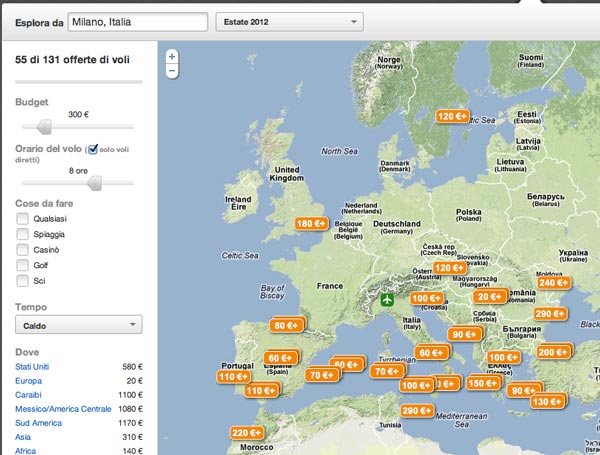This screenshot has width=600, height=455.
Task: Click the '55 di 131 offerte di voli' heading
Action: point(72,60)
